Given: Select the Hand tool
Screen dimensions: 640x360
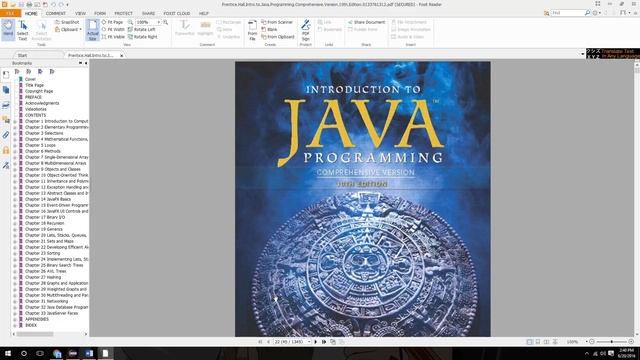Looking at the screenshot, I should pos(8,29).
